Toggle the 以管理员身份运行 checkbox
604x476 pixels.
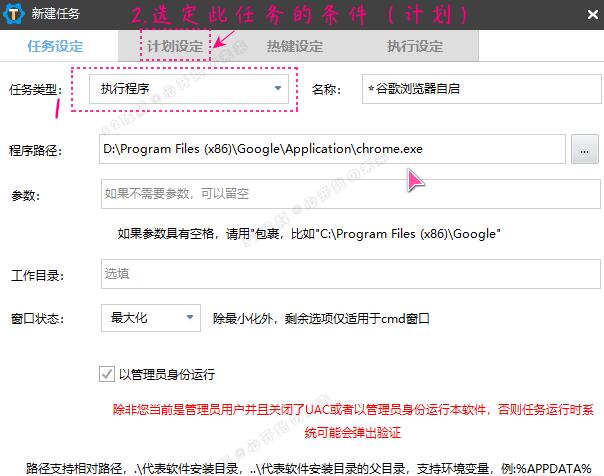[107, 374]
